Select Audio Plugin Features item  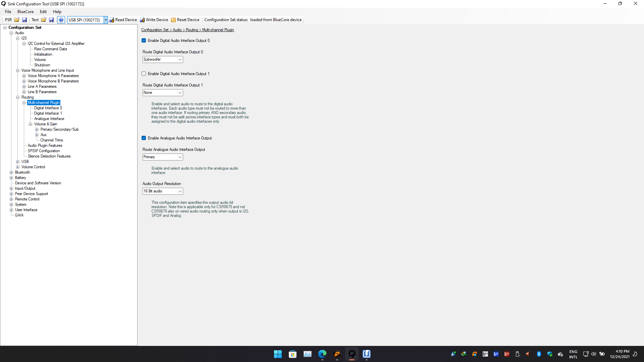[45, 145]
